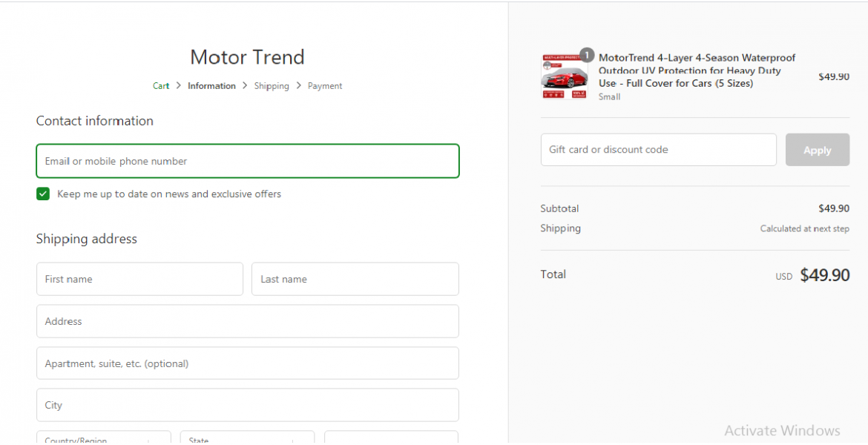The height and width of the screenshot is (445, 868).
Task: Click the car cover product thumbnail
Action: pos(564,76)
